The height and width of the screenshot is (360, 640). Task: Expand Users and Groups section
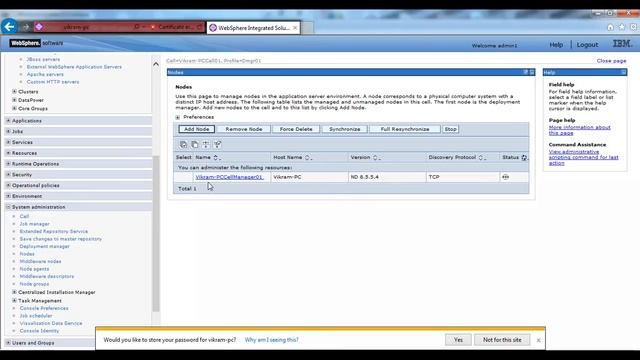[x=8, y=343]
